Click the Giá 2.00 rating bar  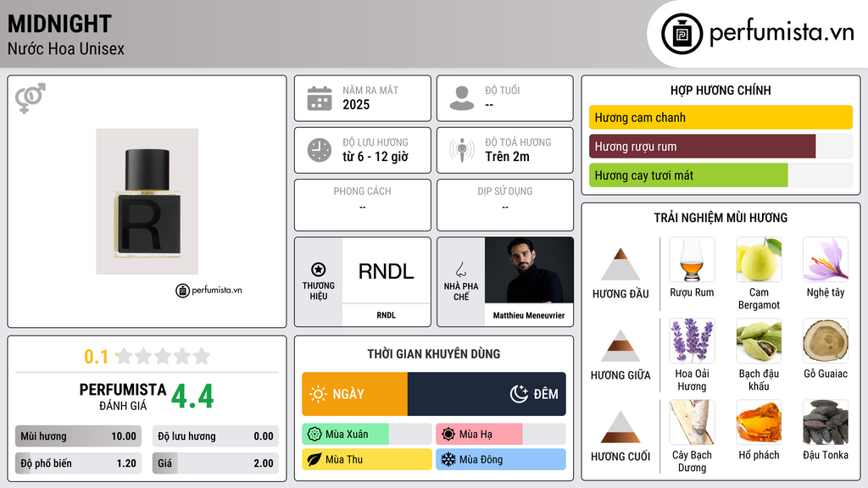pyautogui.click(x=215, y=463)
